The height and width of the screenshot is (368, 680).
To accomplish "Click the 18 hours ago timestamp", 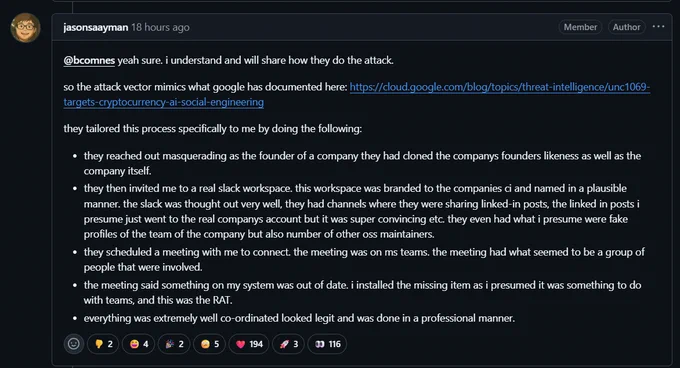I will 160,27.
